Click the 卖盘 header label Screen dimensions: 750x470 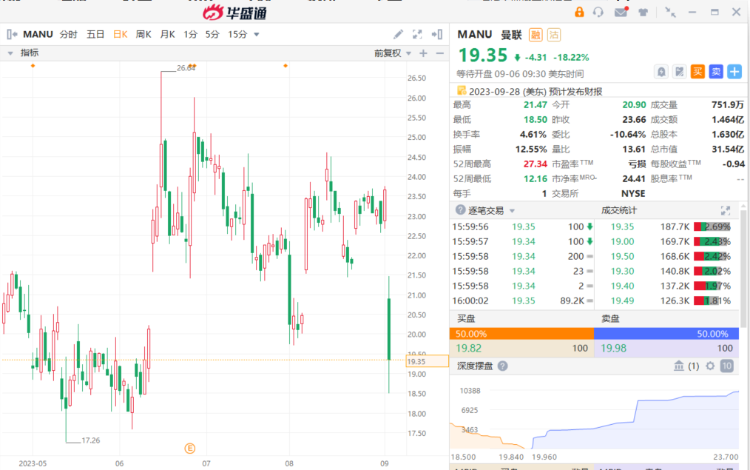(610, 318)
